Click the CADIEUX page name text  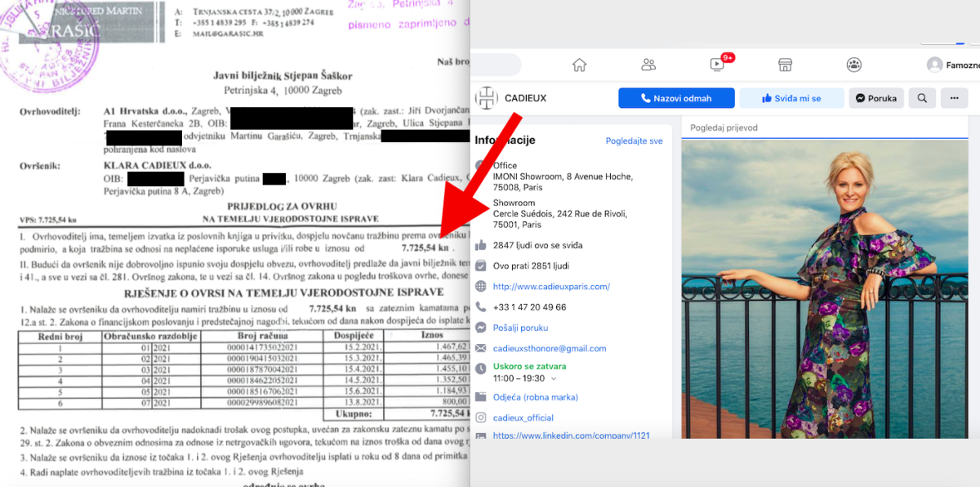pos(526,98)
